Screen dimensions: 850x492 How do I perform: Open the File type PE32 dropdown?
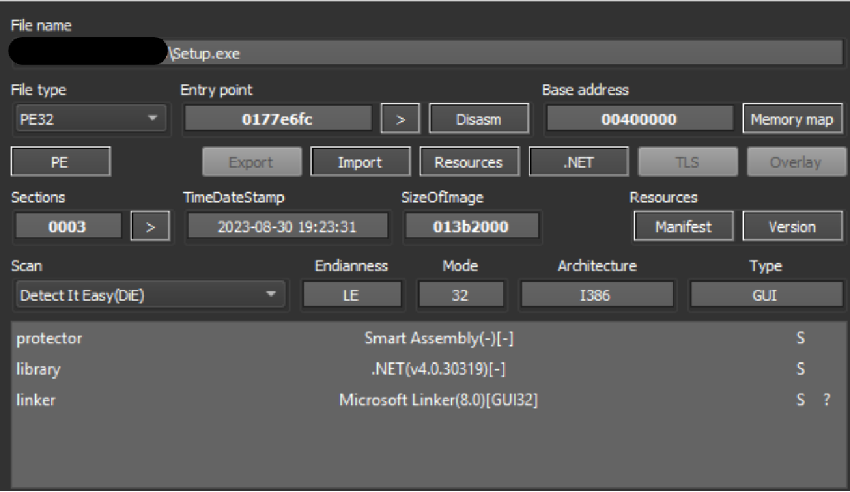click(89, 119)
